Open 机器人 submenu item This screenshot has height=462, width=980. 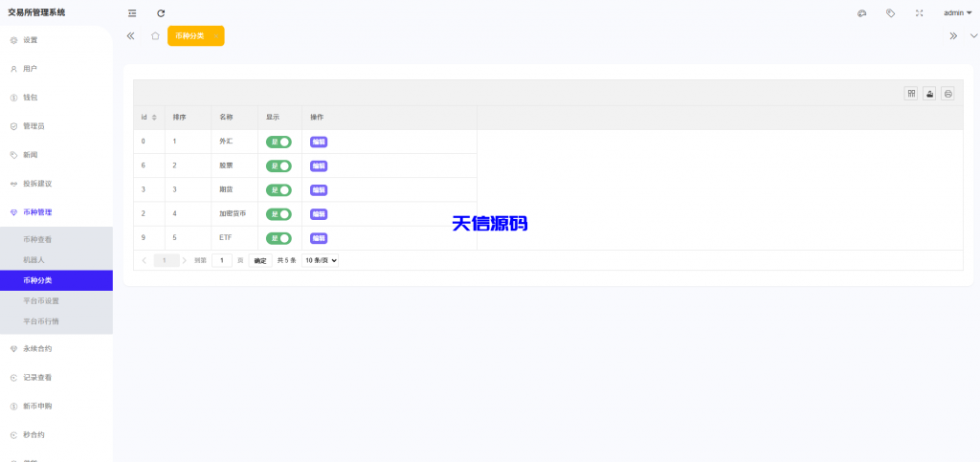click(x=56, y=260)
